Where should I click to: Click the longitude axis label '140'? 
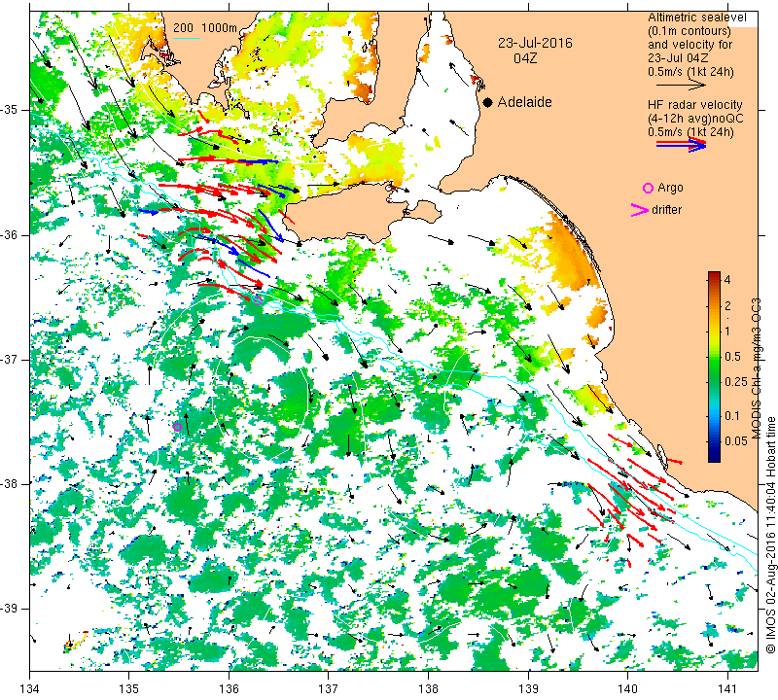pos(627,689)
